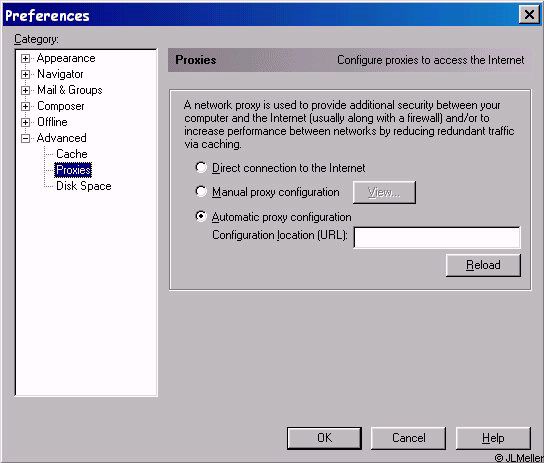Image resolution: width=544 pixels, height=463 pixels.
Task: Expand the Composer category
Action: click(25, 106)
